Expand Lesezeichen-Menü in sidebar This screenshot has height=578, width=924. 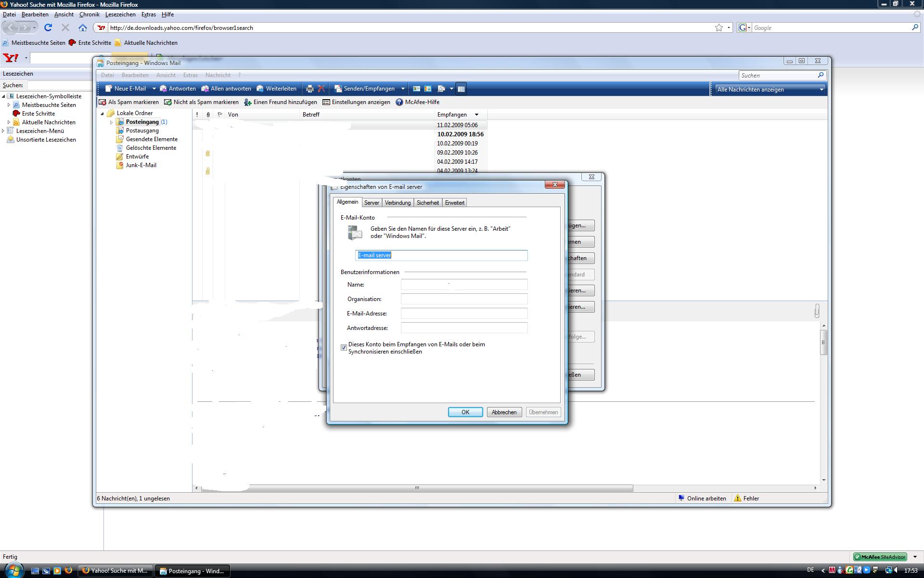click(x=3, y=131)
